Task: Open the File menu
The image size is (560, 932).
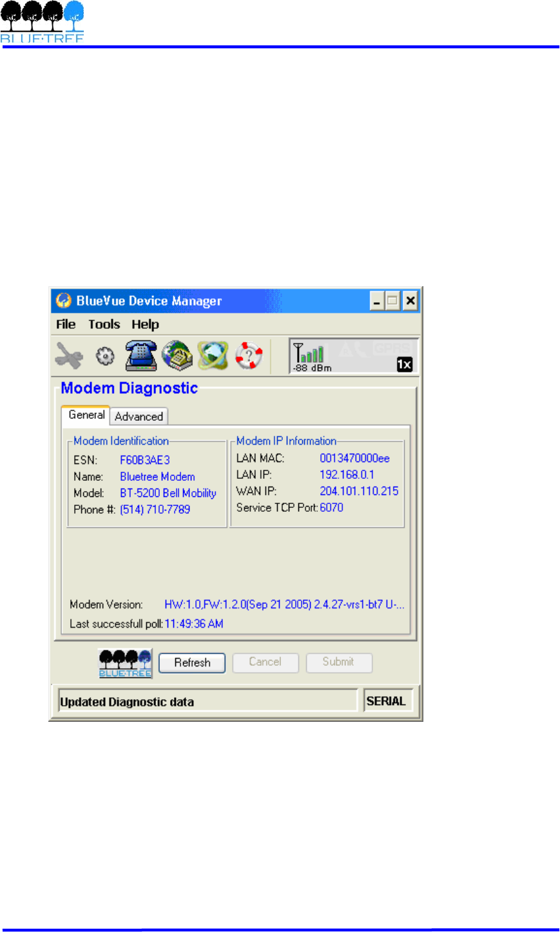Action: (66, 324)
